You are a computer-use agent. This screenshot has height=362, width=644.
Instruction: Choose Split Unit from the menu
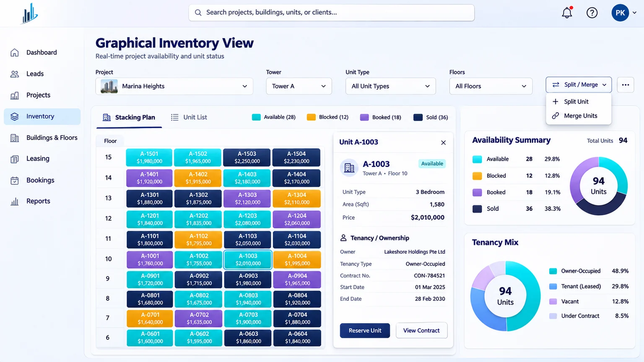pos(579,102)
